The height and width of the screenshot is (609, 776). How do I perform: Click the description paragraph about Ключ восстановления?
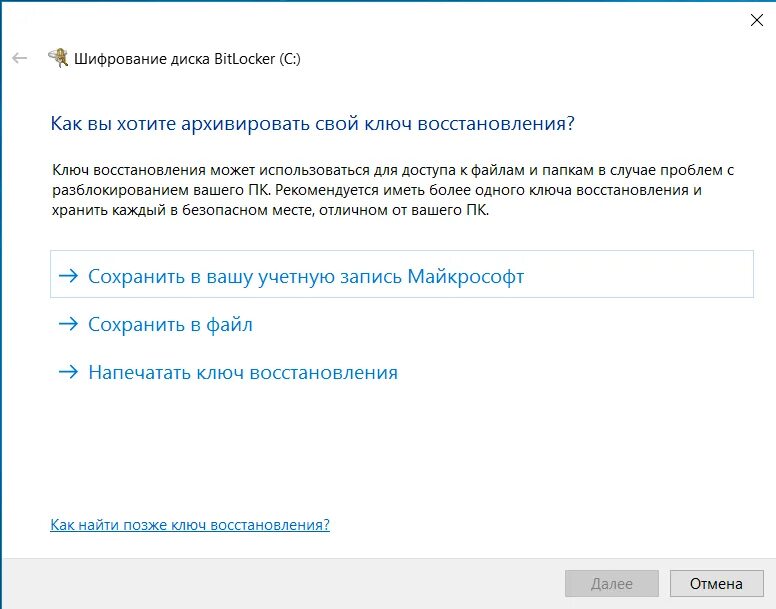click(x=393, y=190)
